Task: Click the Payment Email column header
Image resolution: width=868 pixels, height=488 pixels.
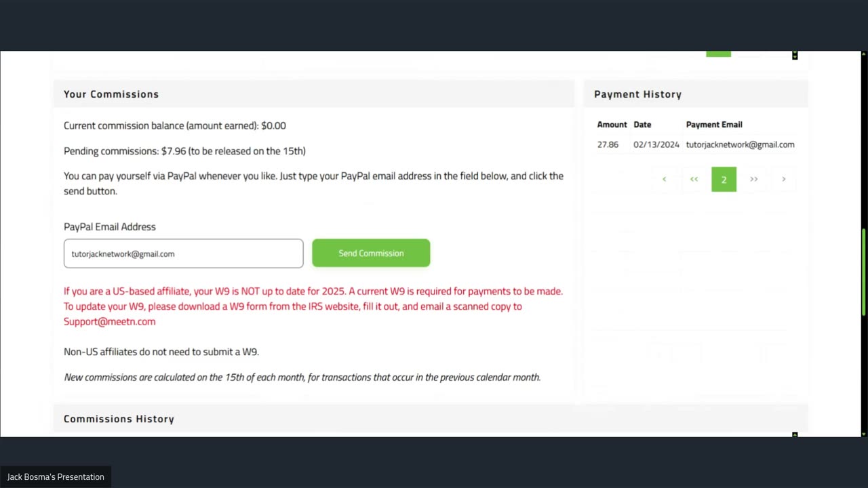Action: (x=714, y=125)
